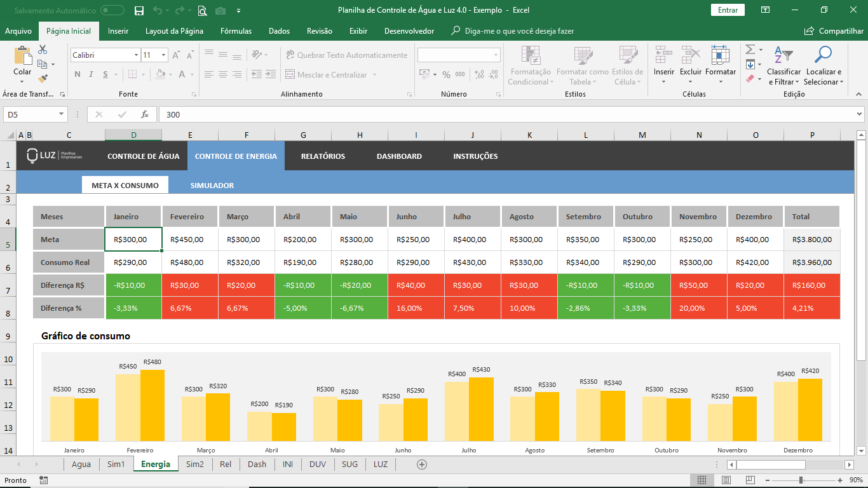Open the Arquivo menu
The height and width of the screenshot is (488, 868).
[x=18, y=31]
